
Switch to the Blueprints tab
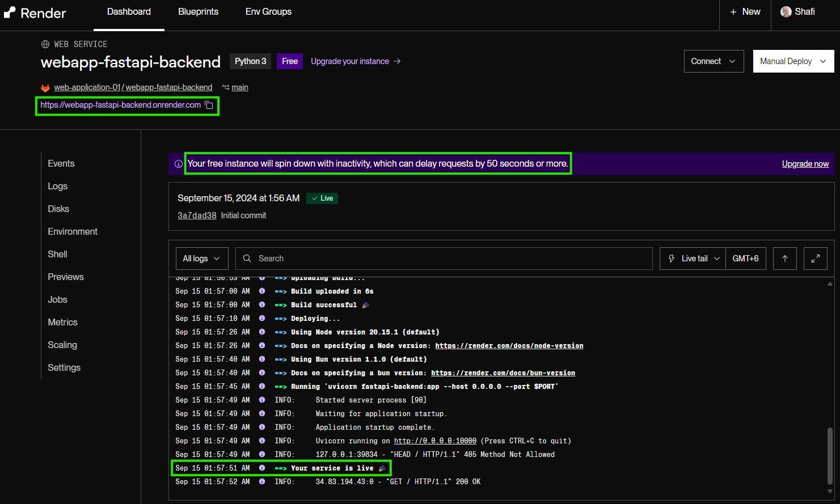198,12
